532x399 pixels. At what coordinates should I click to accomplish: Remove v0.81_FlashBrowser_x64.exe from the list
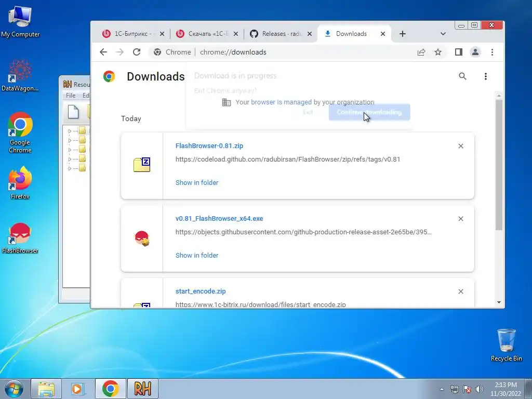(x=461, y=219)
